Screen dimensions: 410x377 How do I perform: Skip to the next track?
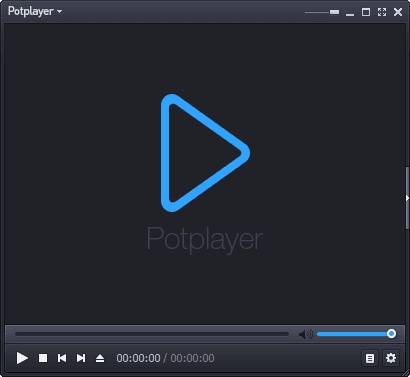coord(81,358)
